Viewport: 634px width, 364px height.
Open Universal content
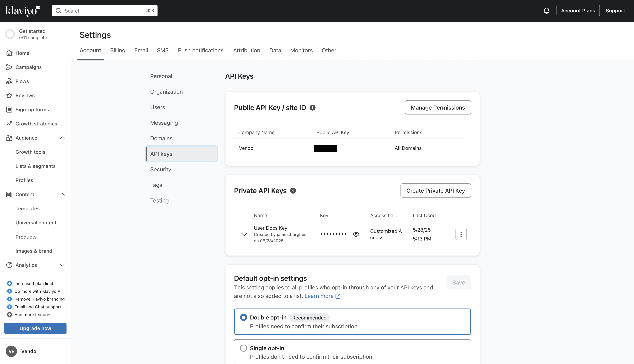pos(36,222)
